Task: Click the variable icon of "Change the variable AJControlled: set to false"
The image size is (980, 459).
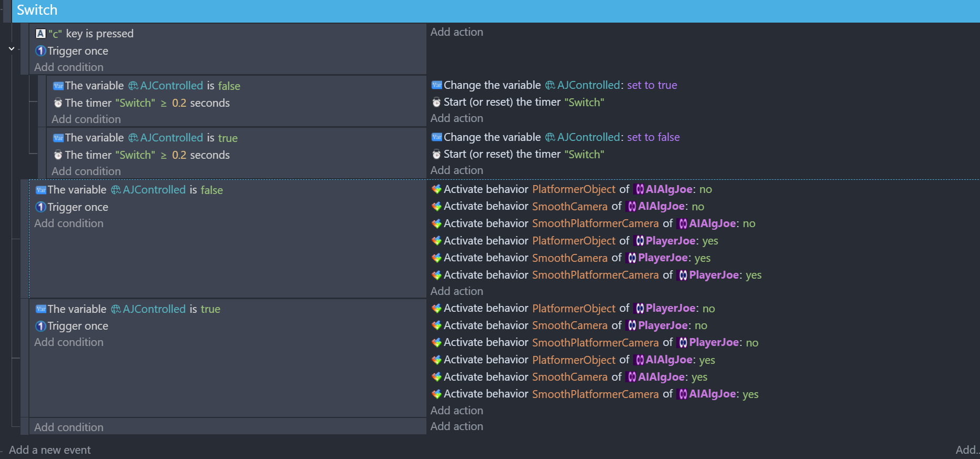Action: pyautogui.click(x=436, y=137)
